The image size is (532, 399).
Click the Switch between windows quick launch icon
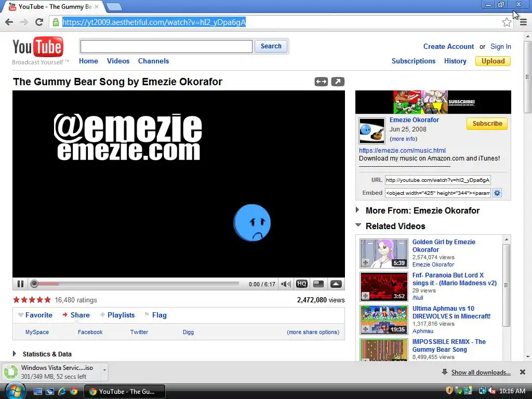[x=50, y=391]
